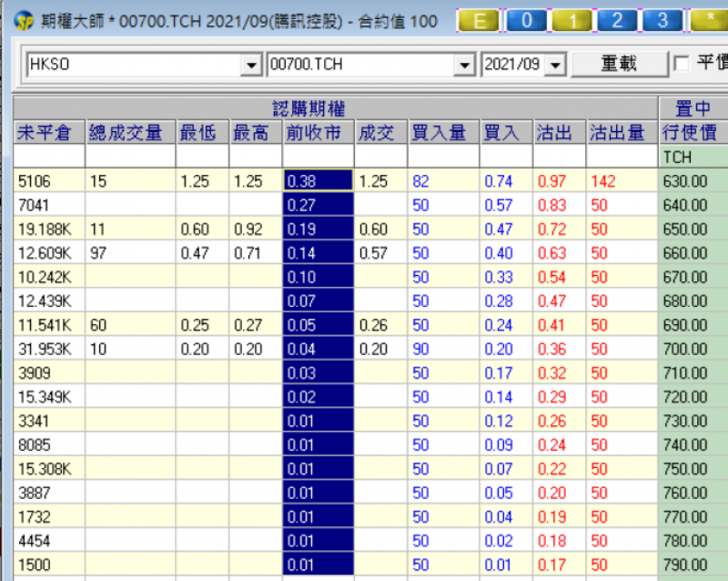Image resolution: width=728 pixels, height=581 pixels.
Task: Click the 前收市 column header
Action: (x=318, y=133)
